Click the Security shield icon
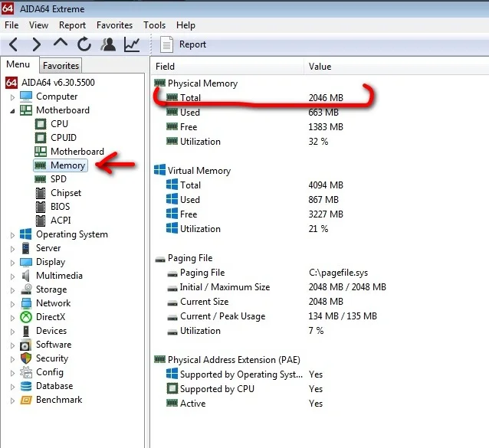 [26, 358]
